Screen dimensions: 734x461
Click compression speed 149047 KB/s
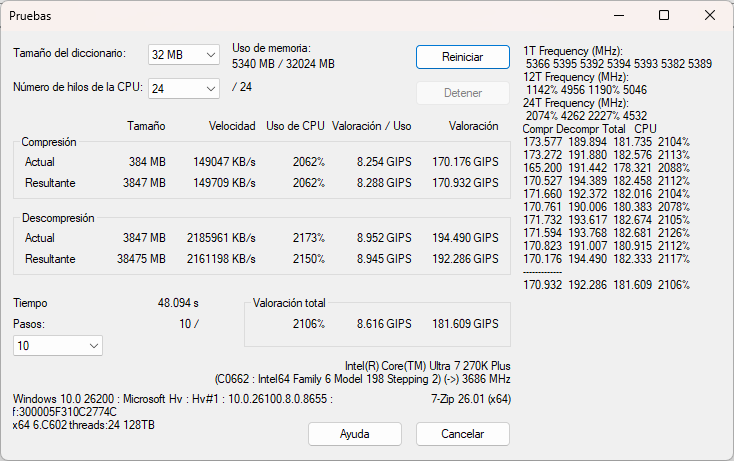point(224,162)
